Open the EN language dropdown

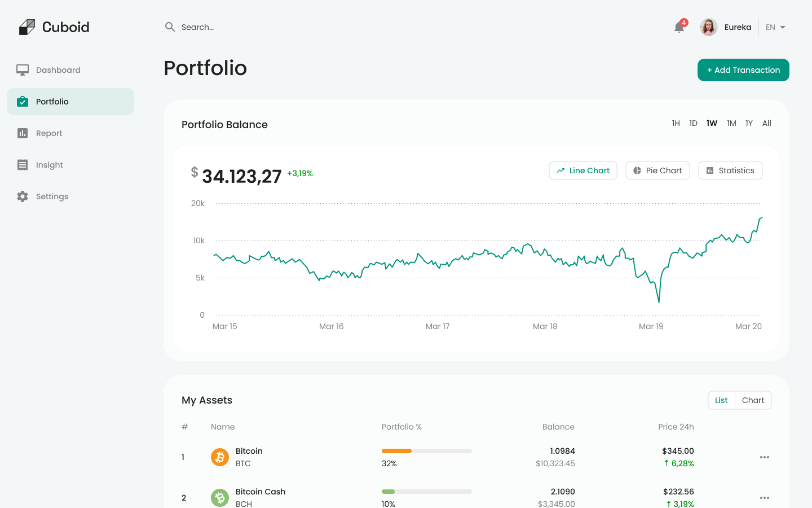[x=774, y=27]
